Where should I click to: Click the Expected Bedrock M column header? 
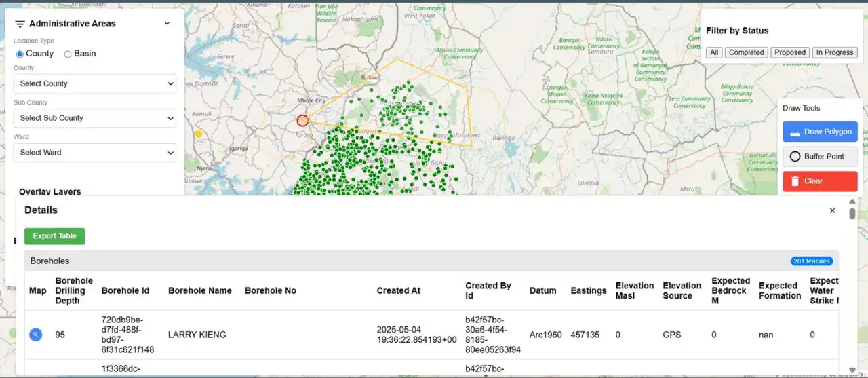click(731, 290)
